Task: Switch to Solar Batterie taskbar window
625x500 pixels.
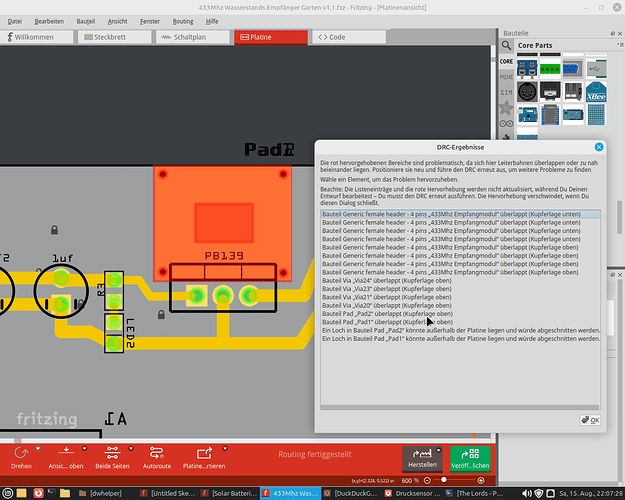Action: pos(229,493)
